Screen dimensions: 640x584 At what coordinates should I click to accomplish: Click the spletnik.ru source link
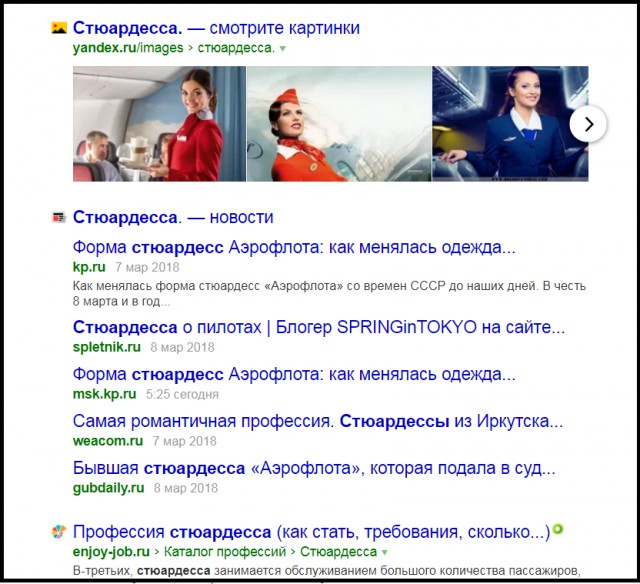click(107, 347)
